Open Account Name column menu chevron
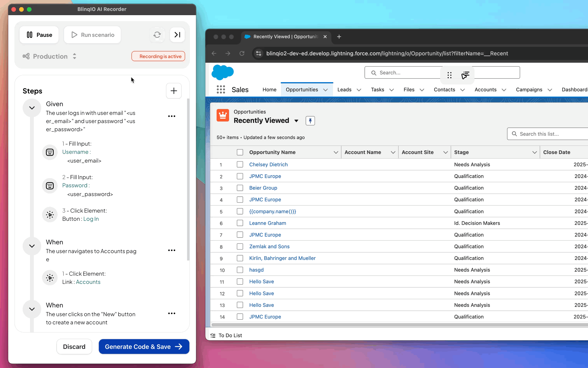The image size is (588, 368). [393, 152]
